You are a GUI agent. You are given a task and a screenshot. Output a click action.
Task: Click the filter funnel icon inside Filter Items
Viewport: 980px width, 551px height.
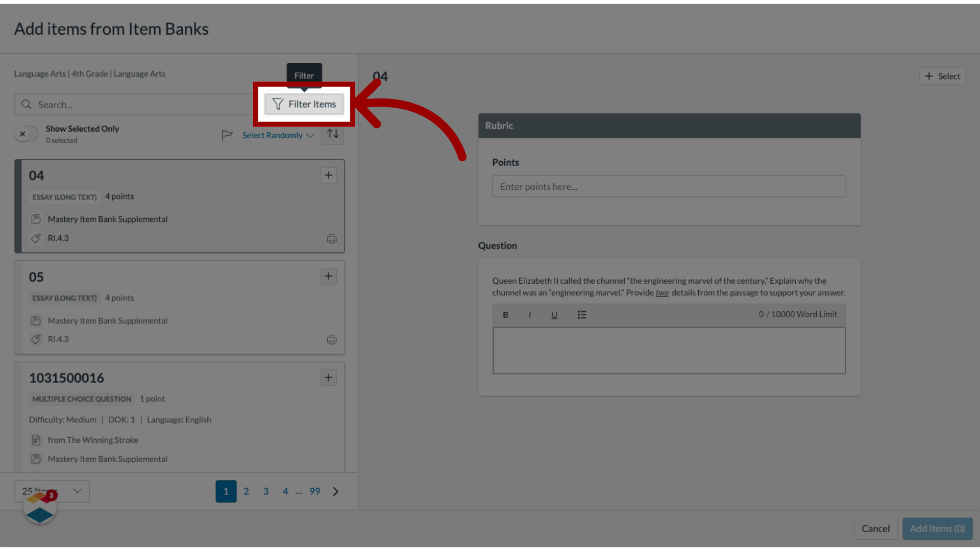pyautogui.click(x=277, y=104)
